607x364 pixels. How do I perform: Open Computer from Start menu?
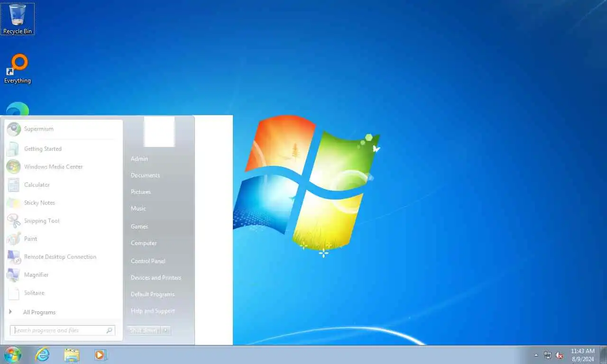(144, 243)
